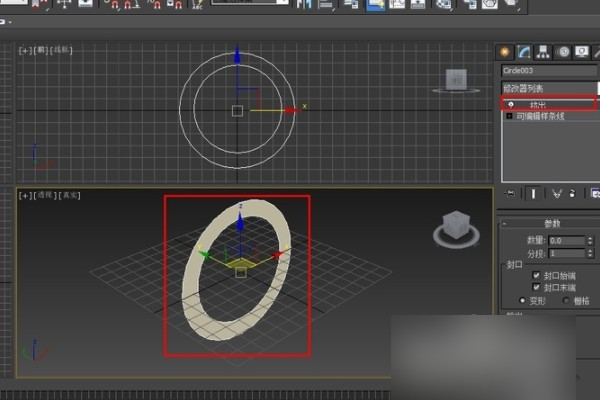Collapse the 参数 rollout header

tap(549, 224)
